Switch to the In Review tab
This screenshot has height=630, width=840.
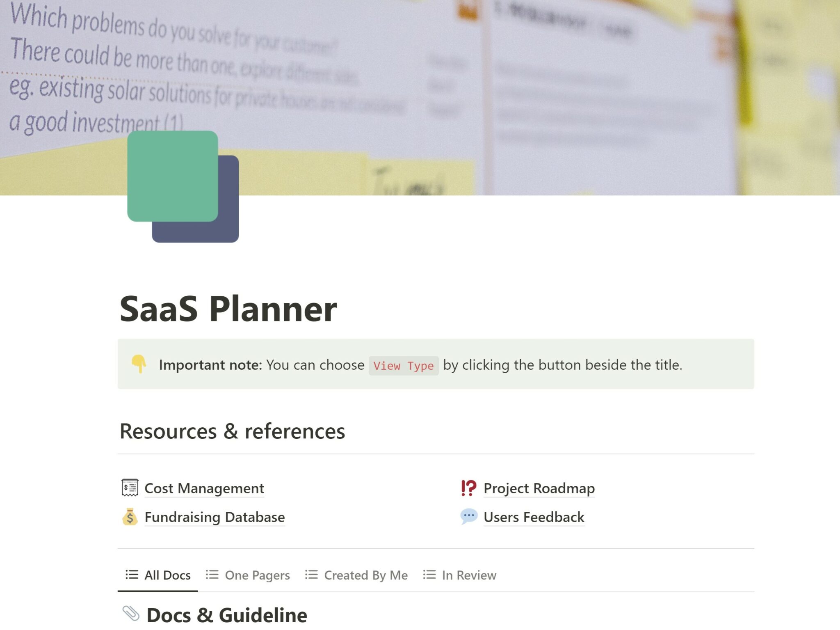point(469,575)
